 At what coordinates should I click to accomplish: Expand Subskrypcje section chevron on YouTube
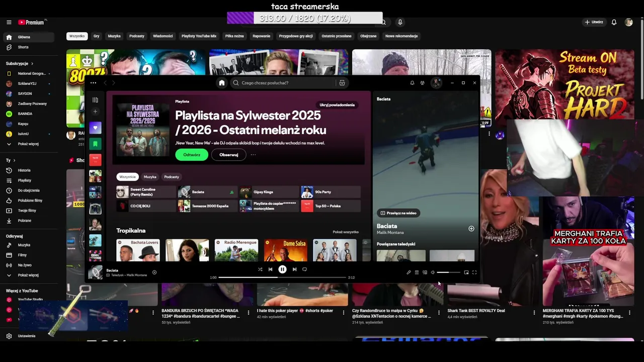(32, 64)
